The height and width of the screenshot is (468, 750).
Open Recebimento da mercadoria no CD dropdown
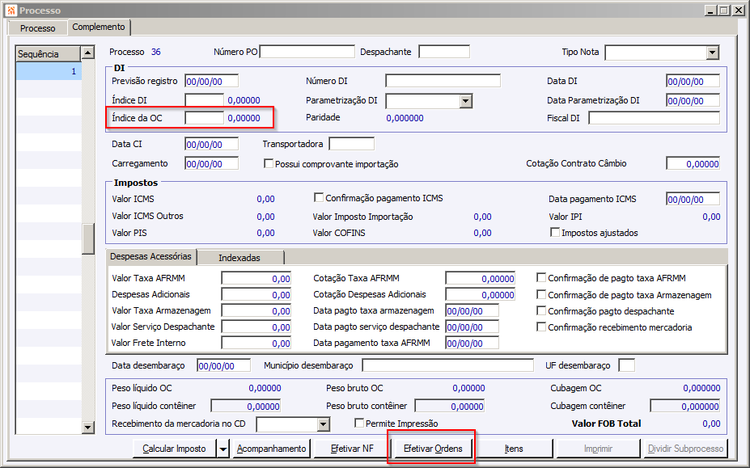[x=323, y=424]
